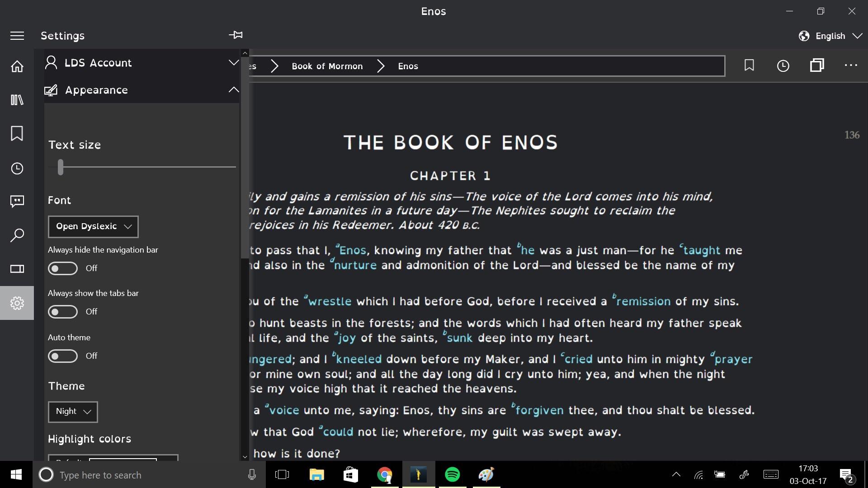Screen dimensions: 868x488
Task: Turn on the Auto theme switch
Action: [62, 356]
